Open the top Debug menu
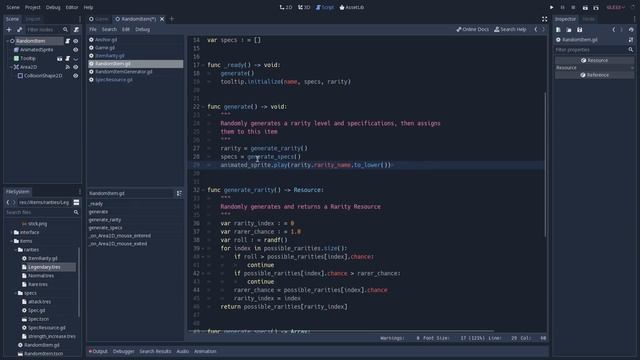This screenshot has height=360, width=640. (53, 7)
